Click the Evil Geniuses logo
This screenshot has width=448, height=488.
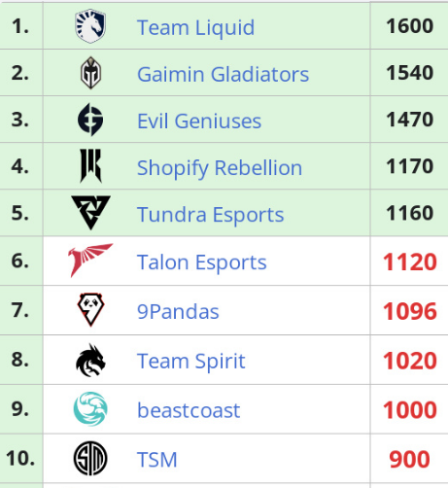90,120
